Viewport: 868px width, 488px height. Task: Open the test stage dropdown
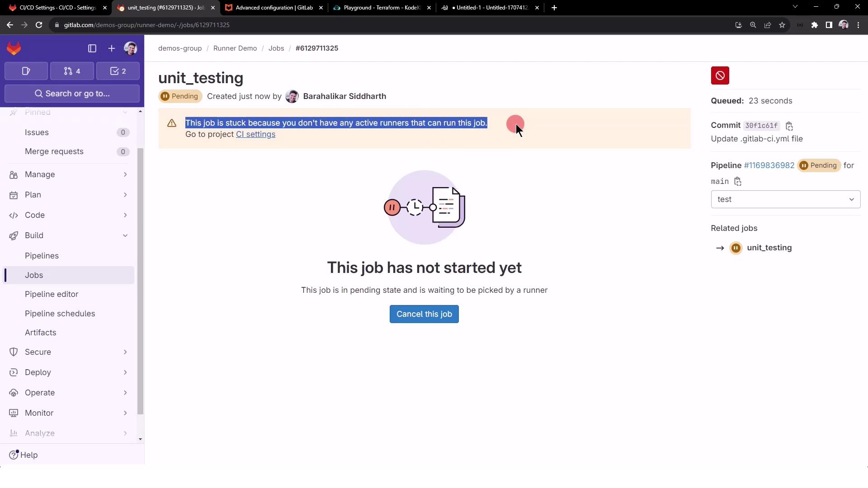785,199
